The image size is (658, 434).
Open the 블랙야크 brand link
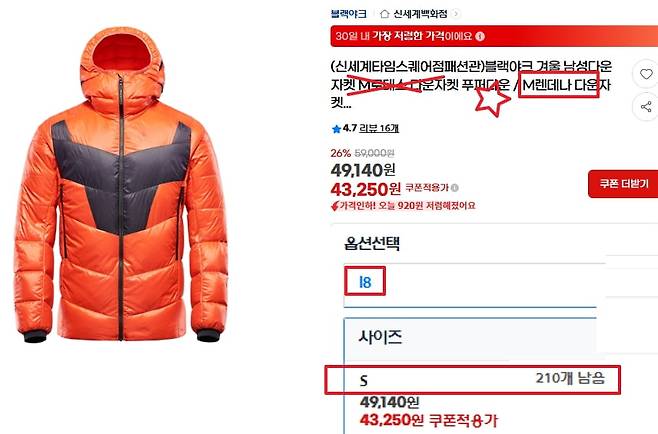348,14
